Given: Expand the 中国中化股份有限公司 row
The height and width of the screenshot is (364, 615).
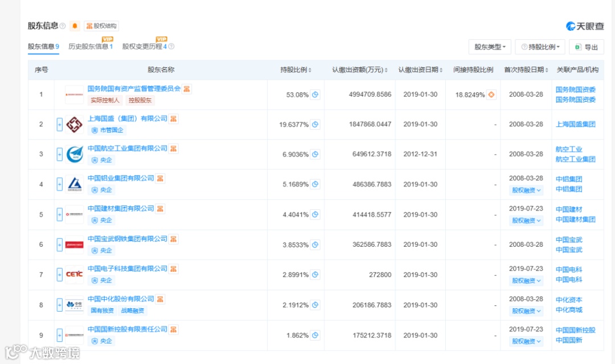Looking at the screenshot, I should click(x=59, y=305).
